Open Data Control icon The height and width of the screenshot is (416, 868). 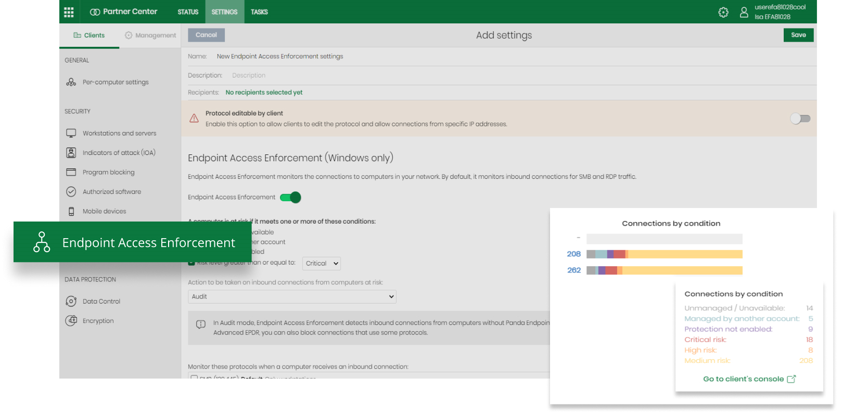pos(71,302)
